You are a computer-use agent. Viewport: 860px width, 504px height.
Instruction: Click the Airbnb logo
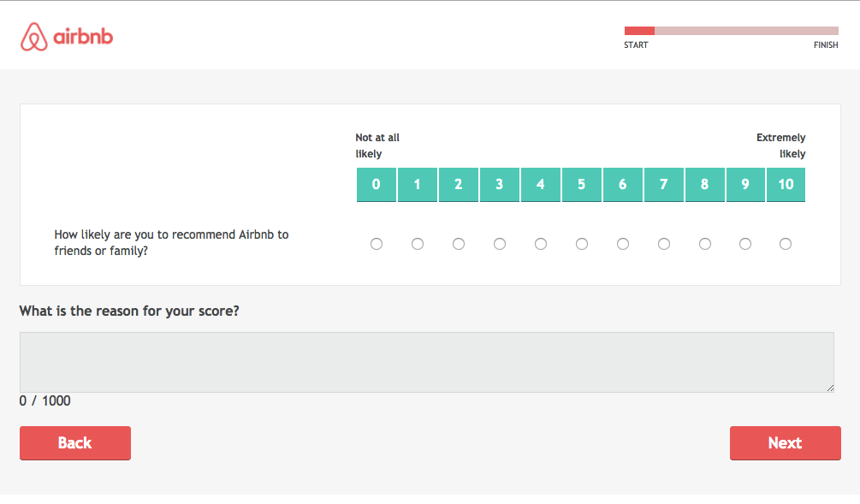67,37
